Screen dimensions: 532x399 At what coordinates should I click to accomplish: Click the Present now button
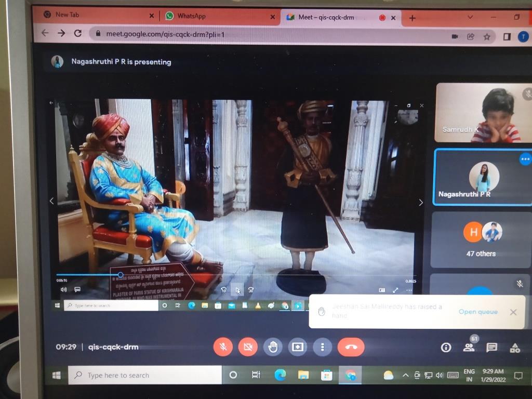pyautogui.click(x=298, y=347)
